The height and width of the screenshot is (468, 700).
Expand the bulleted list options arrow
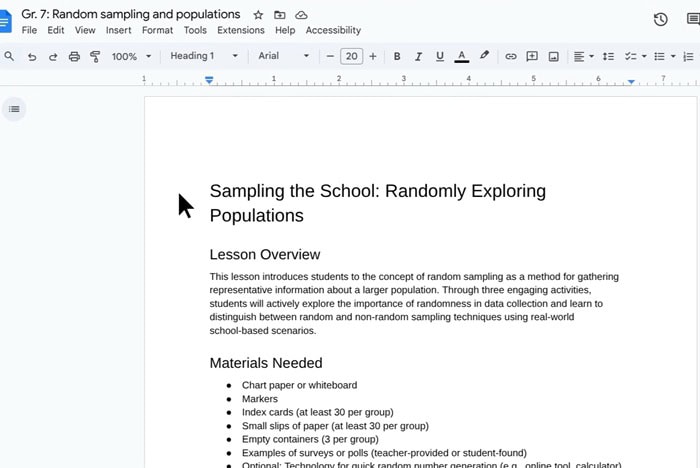point(673,57)
